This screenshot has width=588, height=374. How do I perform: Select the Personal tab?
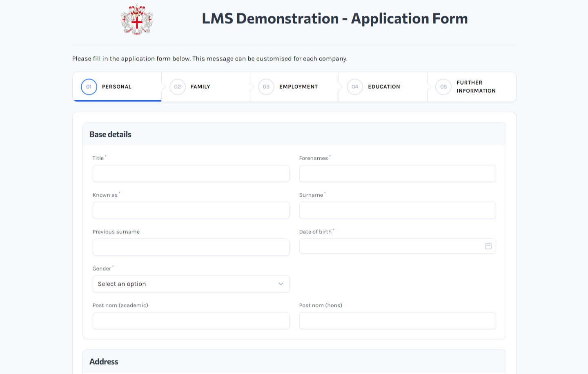116,87
